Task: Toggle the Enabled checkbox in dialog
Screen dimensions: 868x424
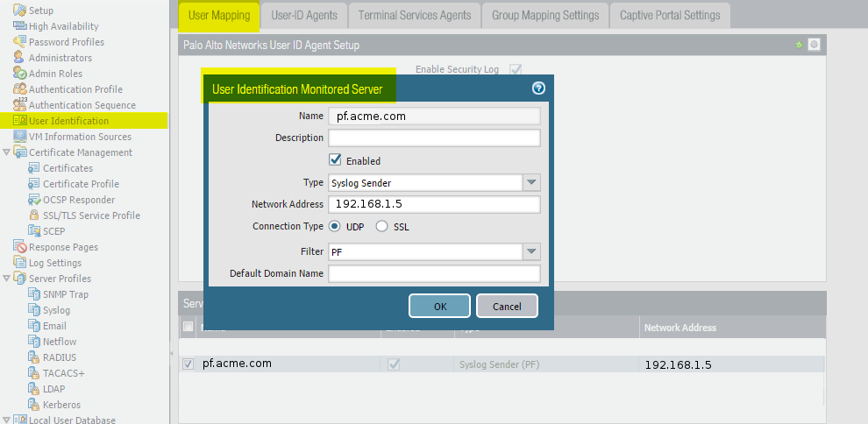Action: (x=335, y=160)
